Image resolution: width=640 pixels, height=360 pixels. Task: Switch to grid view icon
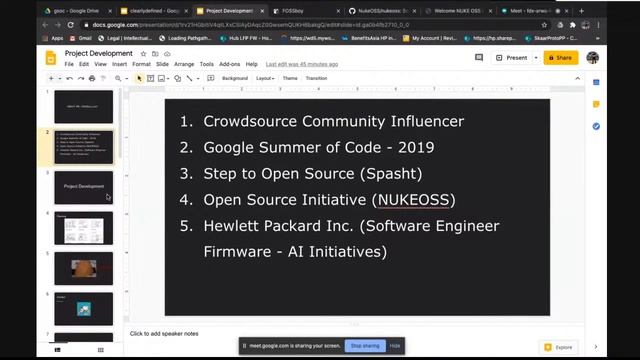coord(101,350)
